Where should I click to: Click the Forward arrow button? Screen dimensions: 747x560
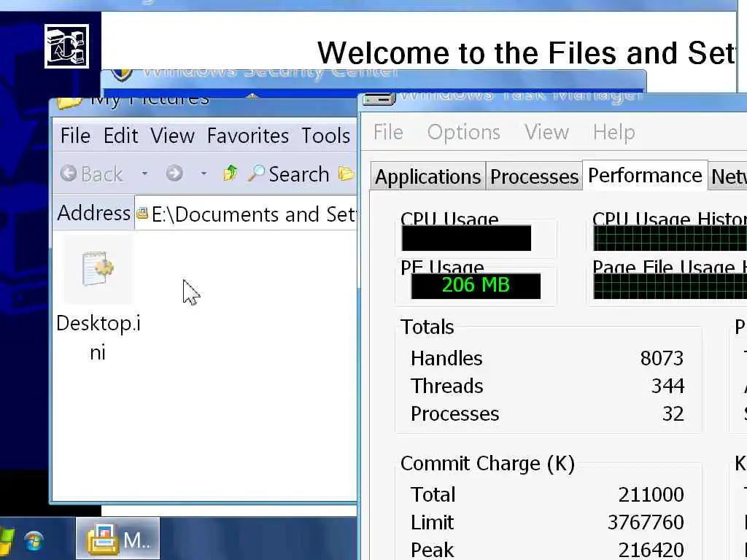(x=174, y=174)
